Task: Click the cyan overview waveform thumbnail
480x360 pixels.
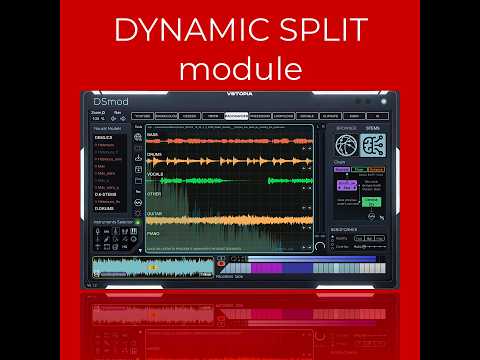Action: (x=153, y=267)
